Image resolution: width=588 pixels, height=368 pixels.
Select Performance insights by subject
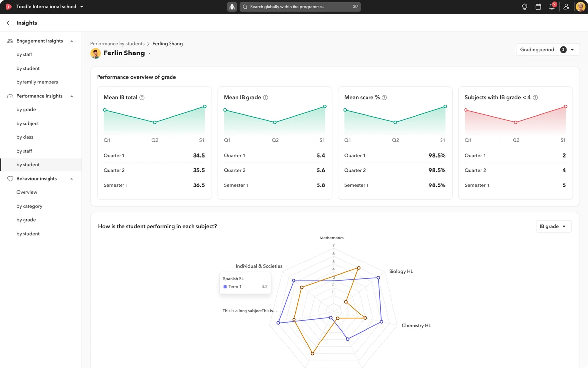(x=27, y=123)
